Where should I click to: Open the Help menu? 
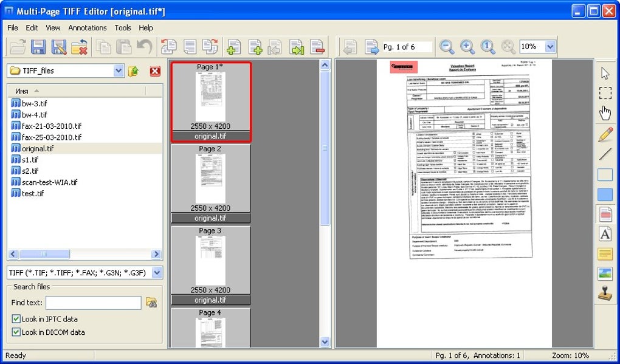point(145,28)
